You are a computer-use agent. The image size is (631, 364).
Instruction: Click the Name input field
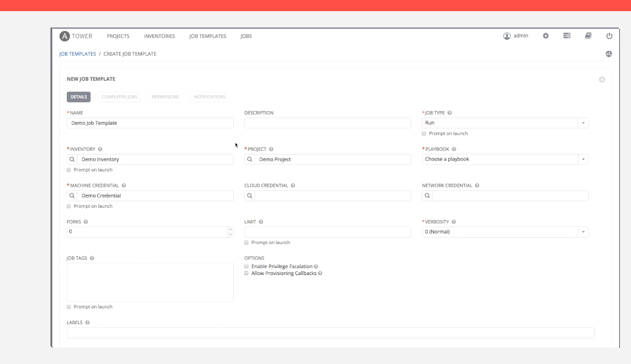click(150, 123)
